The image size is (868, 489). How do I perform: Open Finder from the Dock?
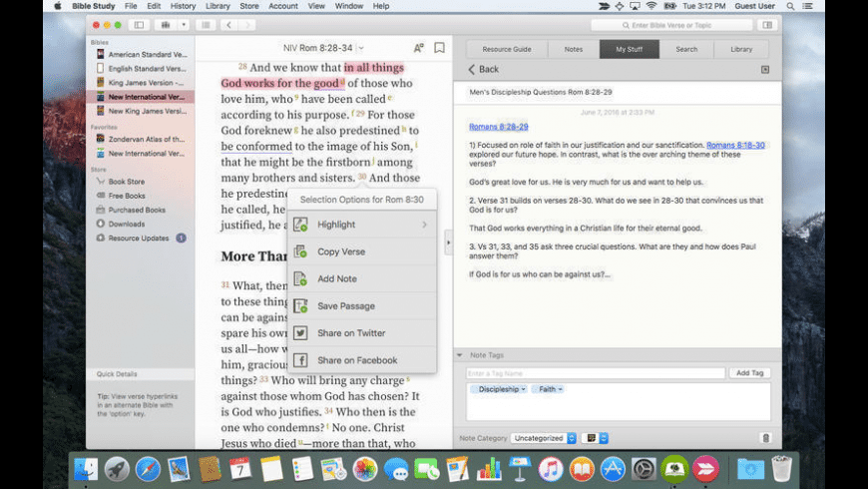coord(86,469)
